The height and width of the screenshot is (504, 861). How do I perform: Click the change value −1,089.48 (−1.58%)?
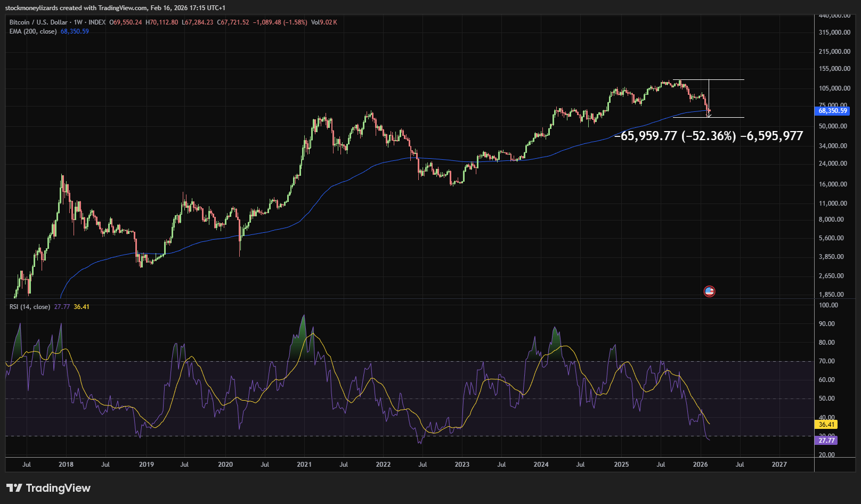(280, 22)
